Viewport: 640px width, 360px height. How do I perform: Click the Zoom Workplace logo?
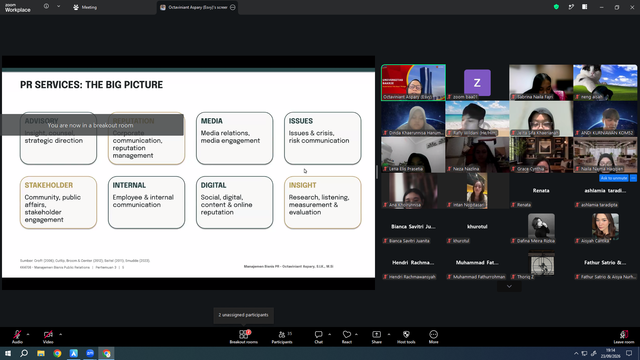(x=18, y=8)
